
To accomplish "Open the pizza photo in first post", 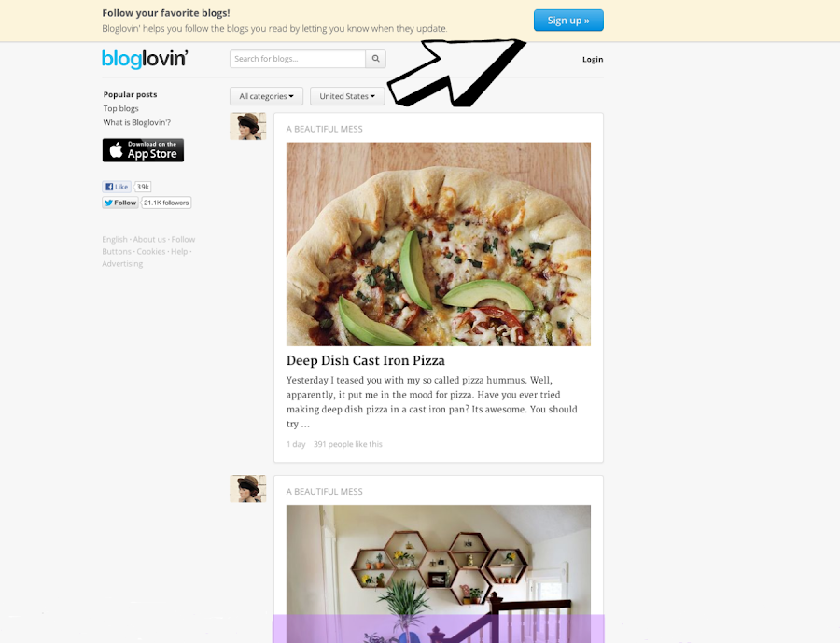I will (439, 244).
